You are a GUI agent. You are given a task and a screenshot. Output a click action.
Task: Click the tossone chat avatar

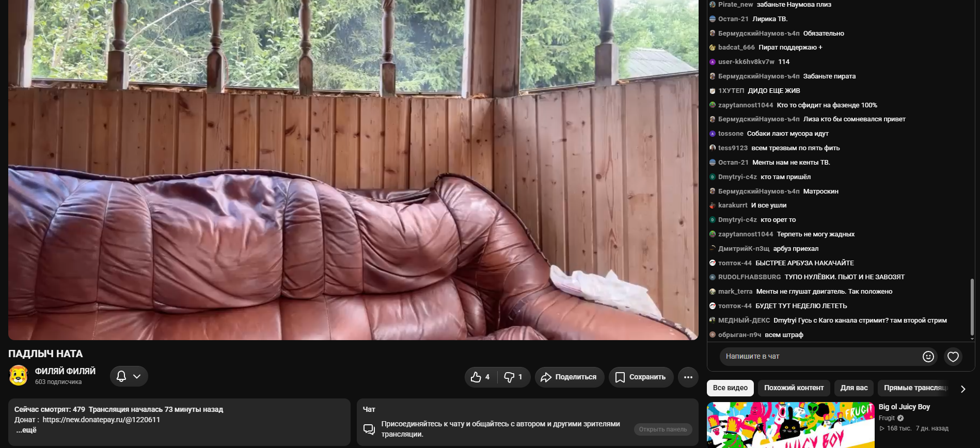click(713, 134)
